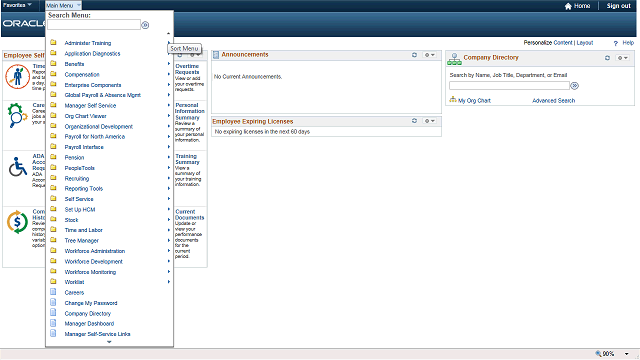Open the Manager Self Service menu
640x360 pixels.
(90, 105)
